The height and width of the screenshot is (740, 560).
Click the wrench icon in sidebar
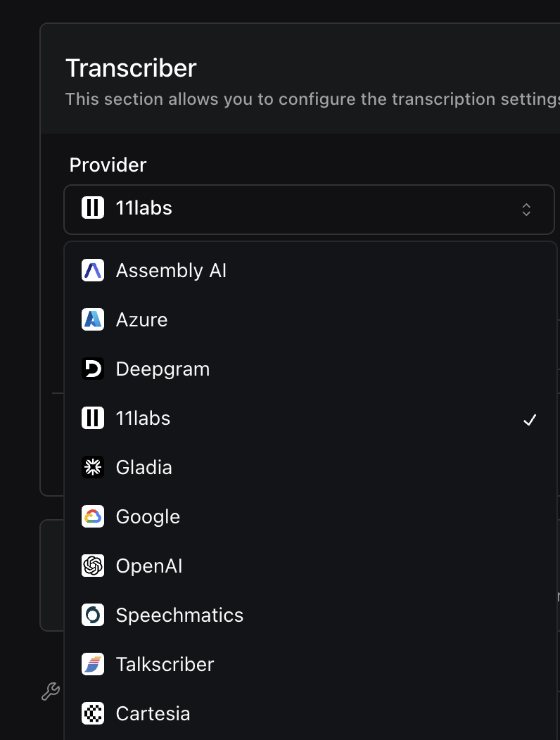pyautogui.click(x=51, y=692)
